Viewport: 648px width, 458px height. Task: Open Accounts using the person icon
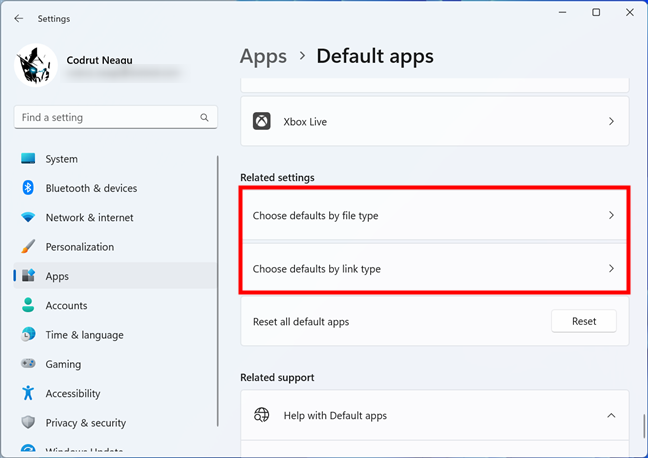pos(28,306)
